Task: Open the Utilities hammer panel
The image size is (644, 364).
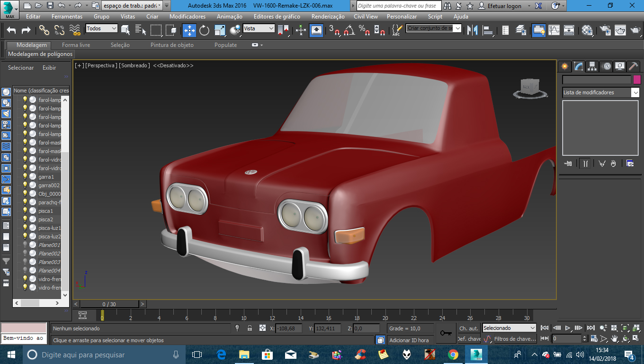Action: click(633, 66)
